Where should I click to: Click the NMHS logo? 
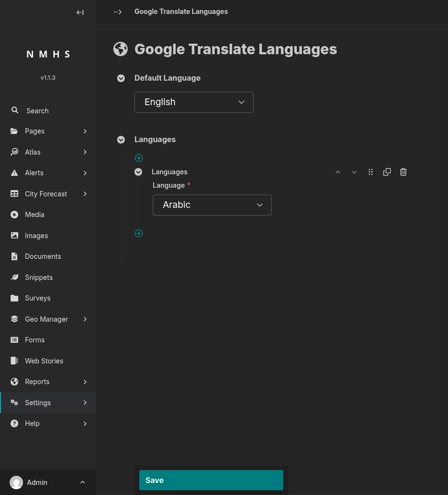[x=48, y=54]
